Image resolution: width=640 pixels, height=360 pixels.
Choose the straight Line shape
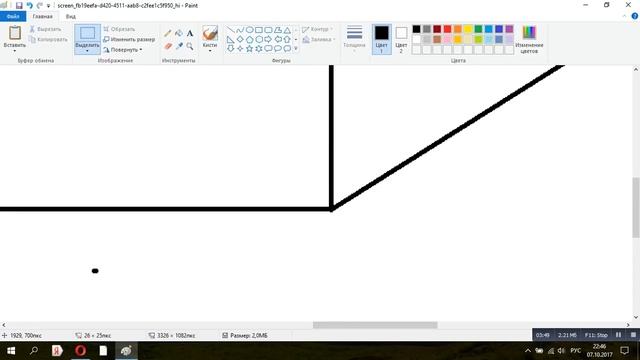click(231, 30)
